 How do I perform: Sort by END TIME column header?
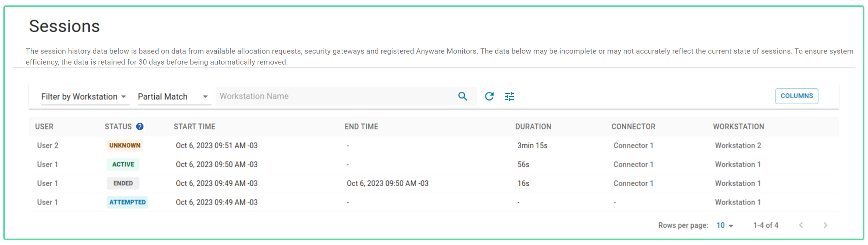pyautogui.click(x=361, y=127)
